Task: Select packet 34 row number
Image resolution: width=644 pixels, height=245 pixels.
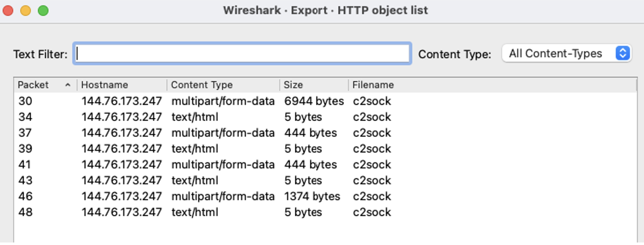Action: [x=25, y=117]
